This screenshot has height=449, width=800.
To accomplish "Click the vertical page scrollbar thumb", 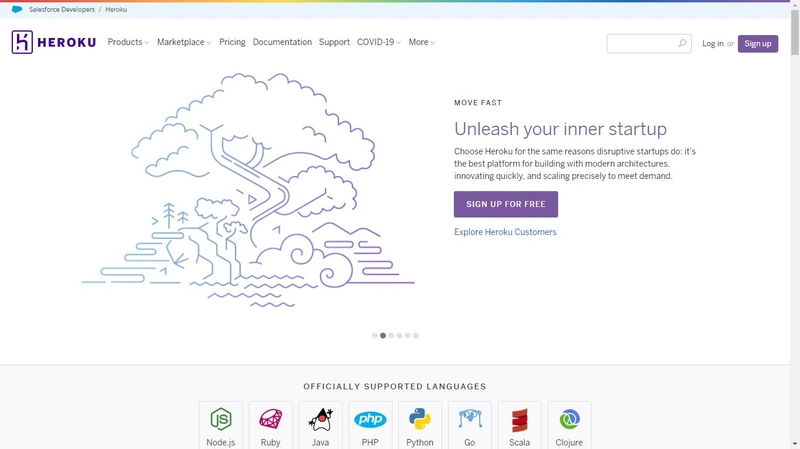I will click(x=795, y=32).
